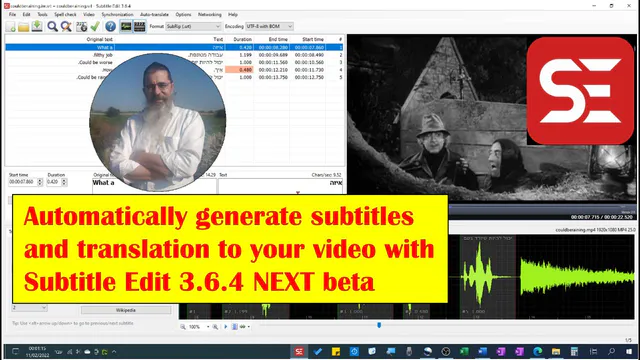Screen dimensions: 640x360
Task: Open the Auto-translate menu
Action: click(x=154, y=14)
